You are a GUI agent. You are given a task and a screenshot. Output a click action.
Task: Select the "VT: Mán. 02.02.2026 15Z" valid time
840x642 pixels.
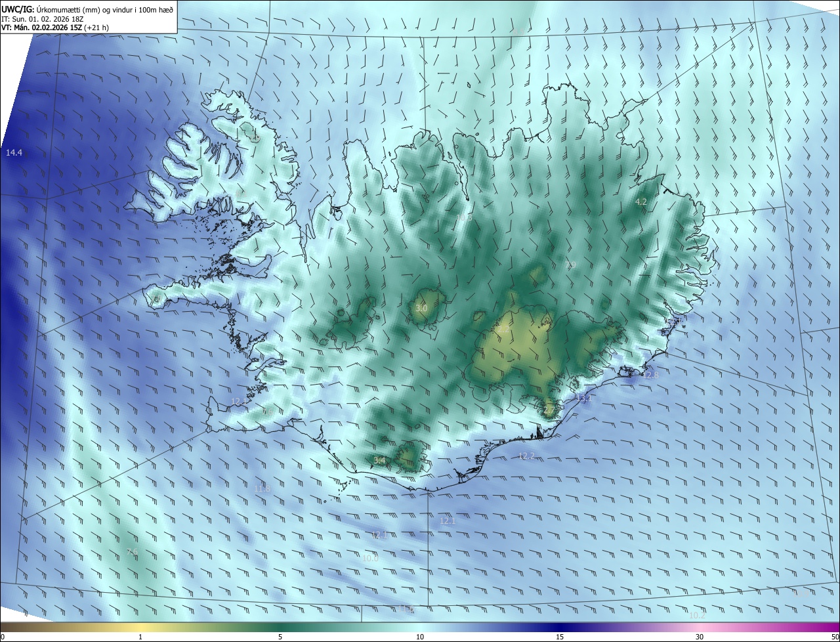point(42,28)
